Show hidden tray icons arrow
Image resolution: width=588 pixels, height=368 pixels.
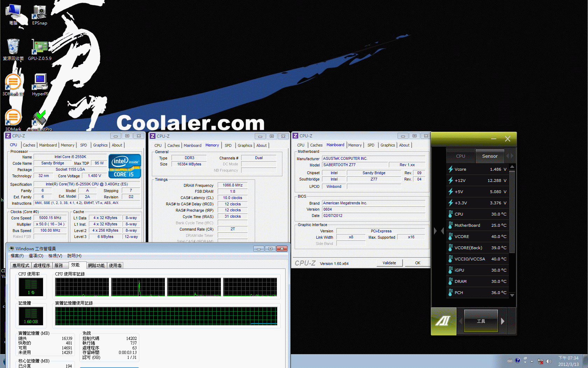[x=532, y=361]
